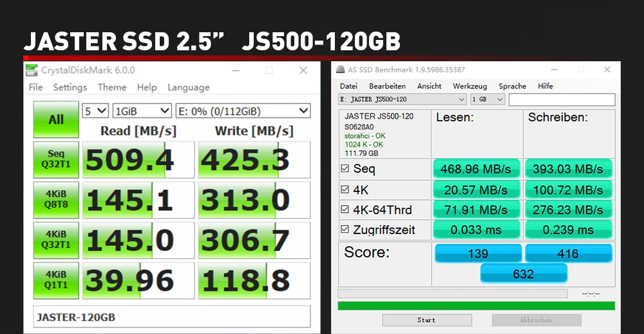Viewport: 644px width, 334px height.
Task: Close the CrystalDiskMark window
Action: 303,70
